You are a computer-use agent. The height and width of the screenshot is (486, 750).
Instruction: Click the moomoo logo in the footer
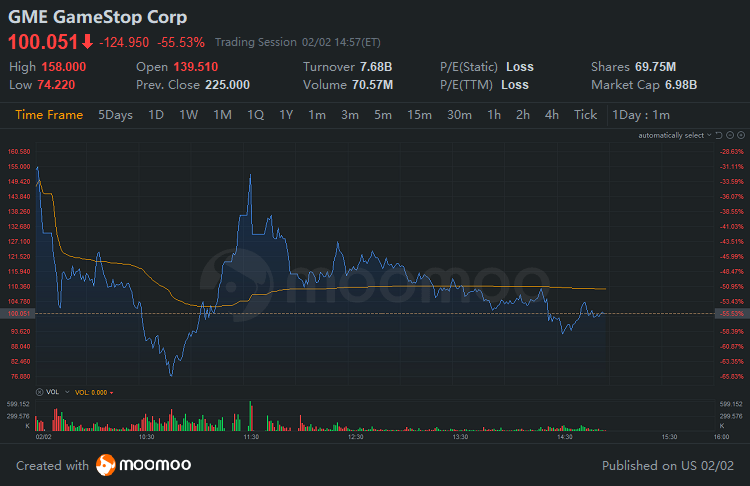[143, 465]
